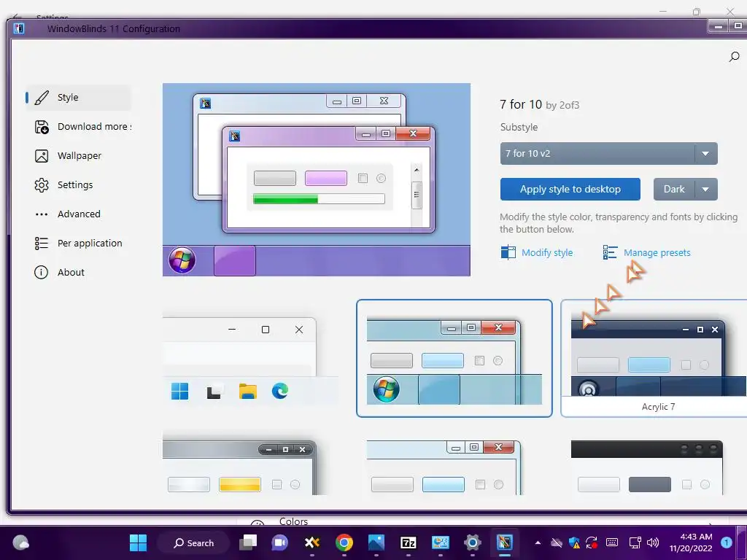Click the 2of3 author name
The height and width of the screenshot is (560, 747).
coord(569,105)
